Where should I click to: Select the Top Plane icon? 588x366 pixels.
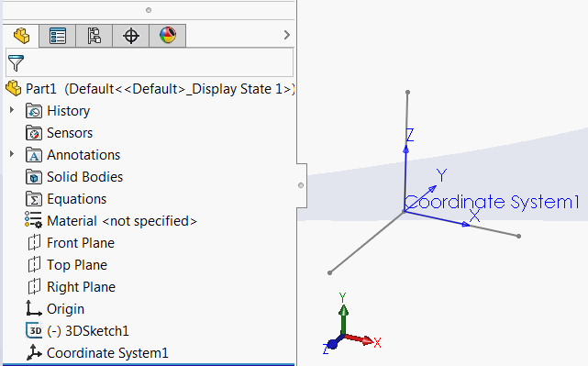tap(34, 265)
